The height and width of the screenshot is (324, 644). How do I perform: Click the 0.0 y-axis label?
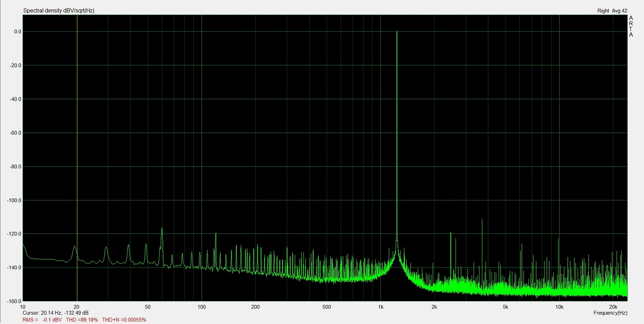click(x=18, y=32)
